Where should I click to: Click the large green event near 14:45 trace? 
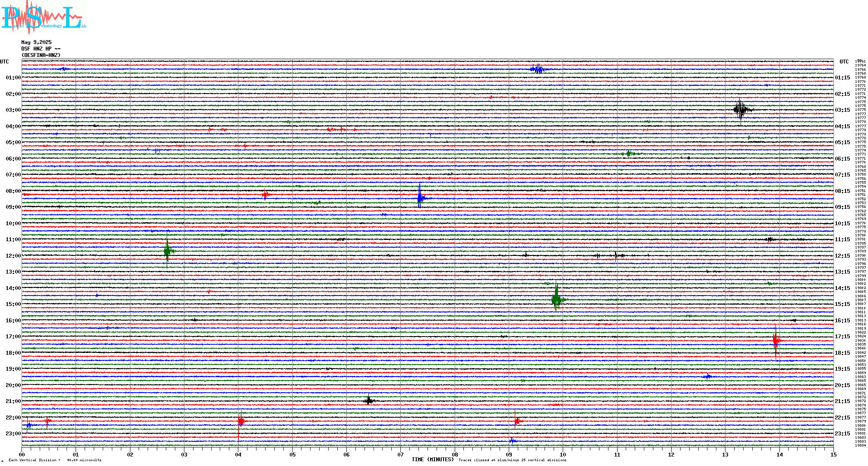click(x=558, y=299)
